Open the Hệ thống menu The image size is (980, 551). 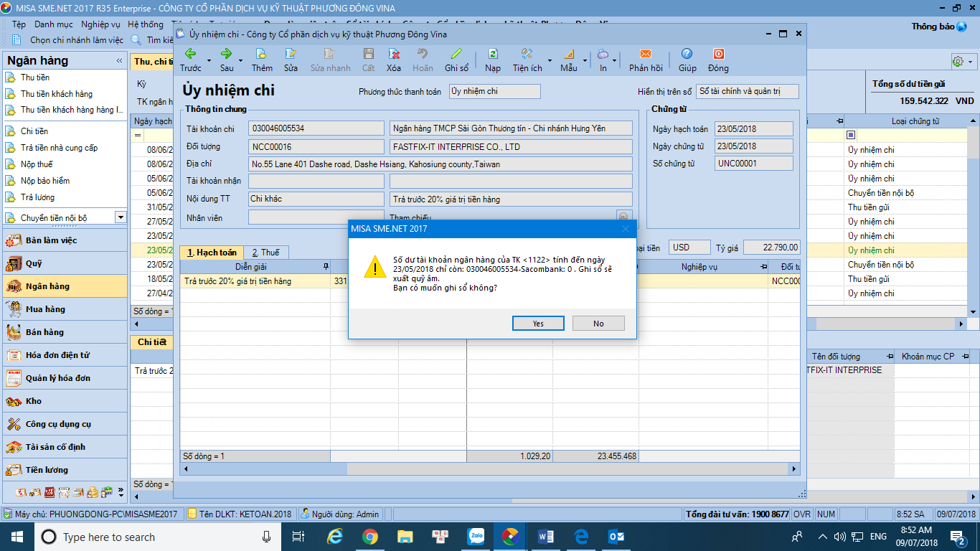(x=146, y=24)
